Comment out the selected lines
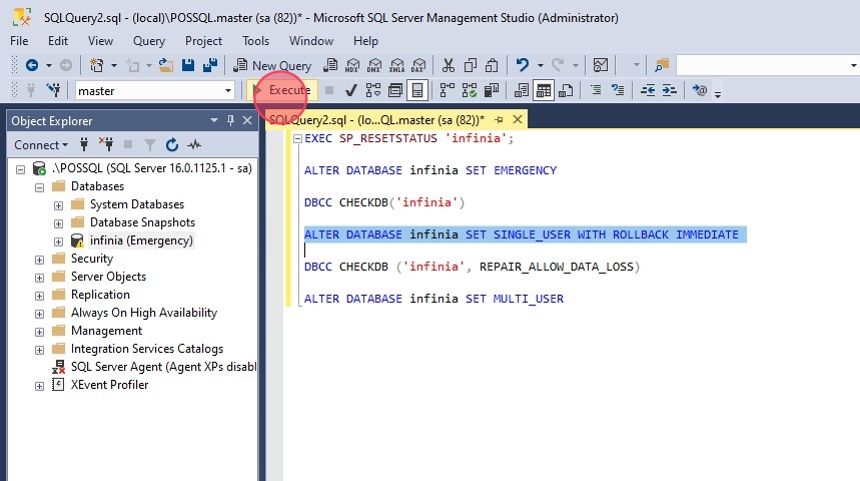This screenshot has width=860, height=481. (596, 90)
